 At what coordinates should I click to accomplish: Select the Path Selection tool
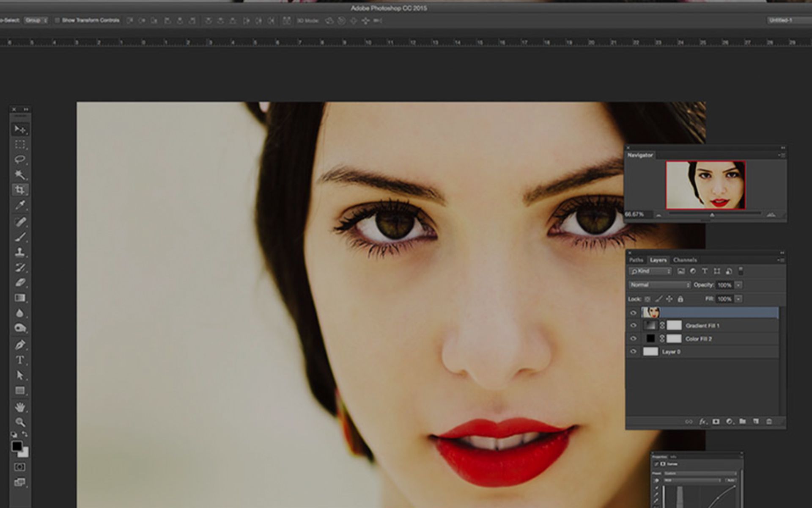coord(20,375)
